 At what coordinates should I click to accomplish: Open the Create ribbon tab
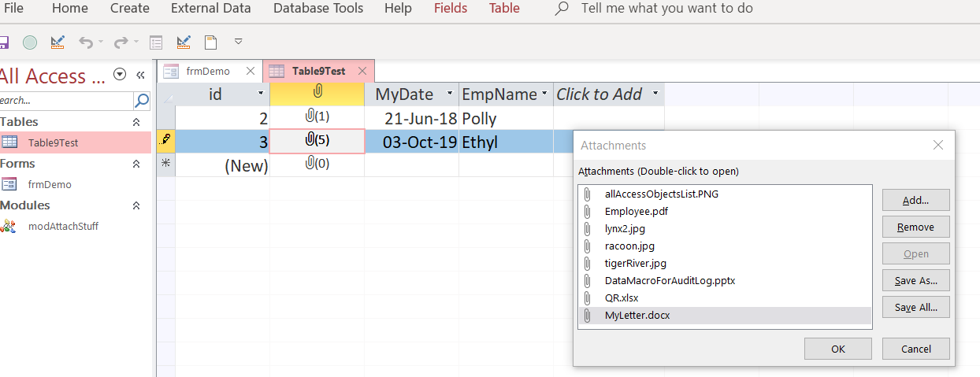pos(130,9)
